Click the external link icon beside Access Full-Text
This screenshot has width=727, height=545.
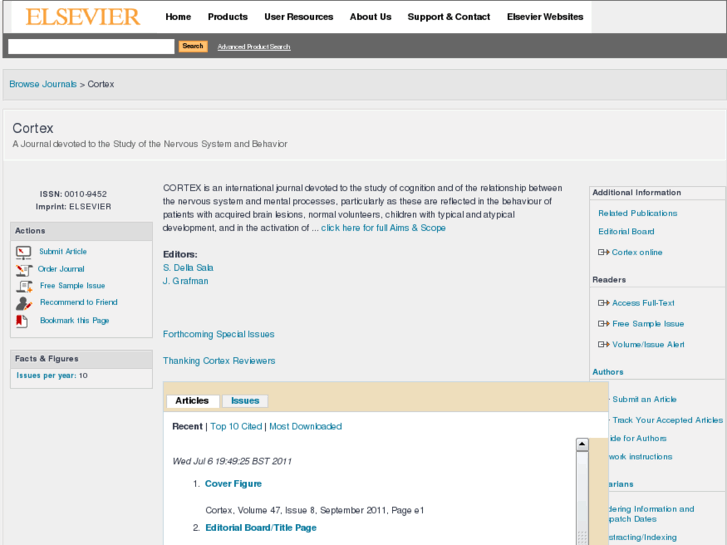(x=603, y=303)
